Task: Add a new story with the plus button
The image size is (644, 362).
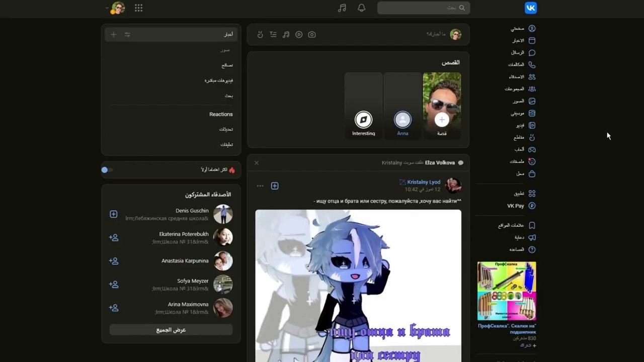Action: 442,120
